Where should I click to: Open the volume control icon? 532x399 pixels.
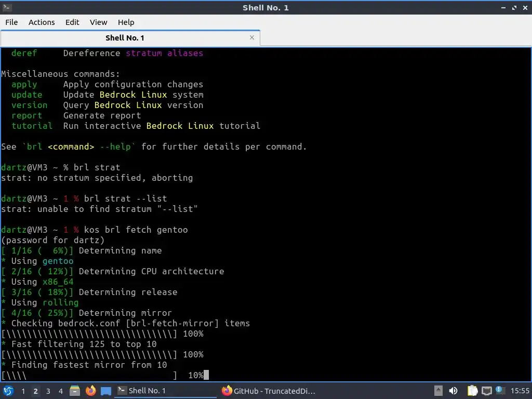pos(453,391)
